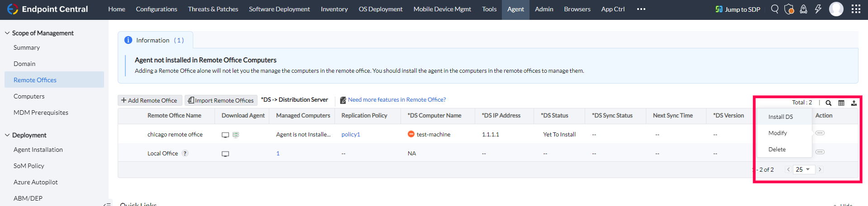The image size is (868, 206).
Task: Expand the more-modules ellipsis in the top navigation
Action: (x=641, y=9)
